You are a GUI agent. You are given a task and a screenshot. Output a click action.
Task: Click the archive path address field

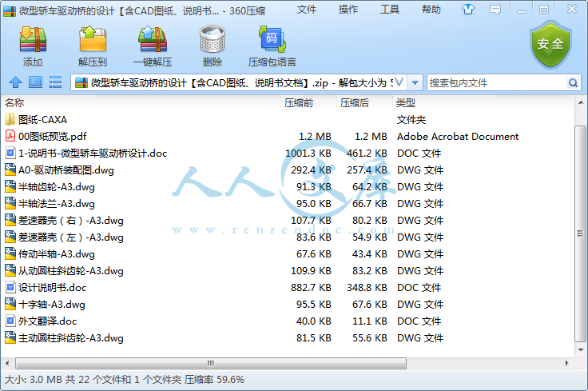239,82
